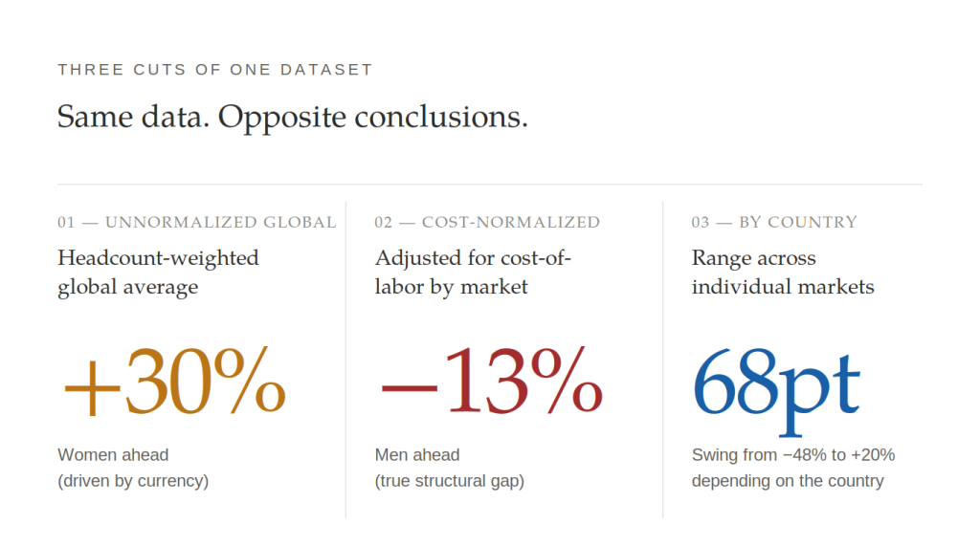Click the "Swing from −48% to +20%" text

[x=793, y=455]
